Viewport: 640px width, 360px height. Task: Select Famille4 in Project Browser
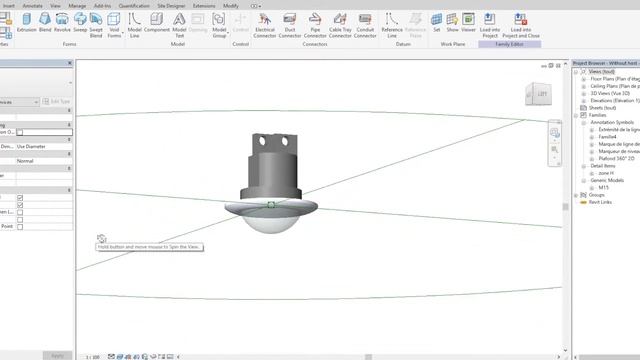tap(607, 137)
